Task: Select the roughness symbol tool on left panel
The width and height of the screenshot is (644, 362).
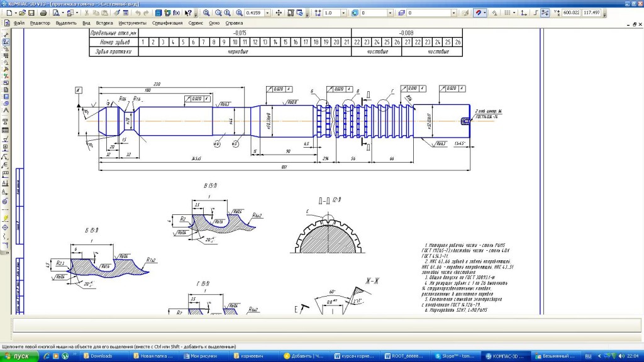Action: pos(5,140)
